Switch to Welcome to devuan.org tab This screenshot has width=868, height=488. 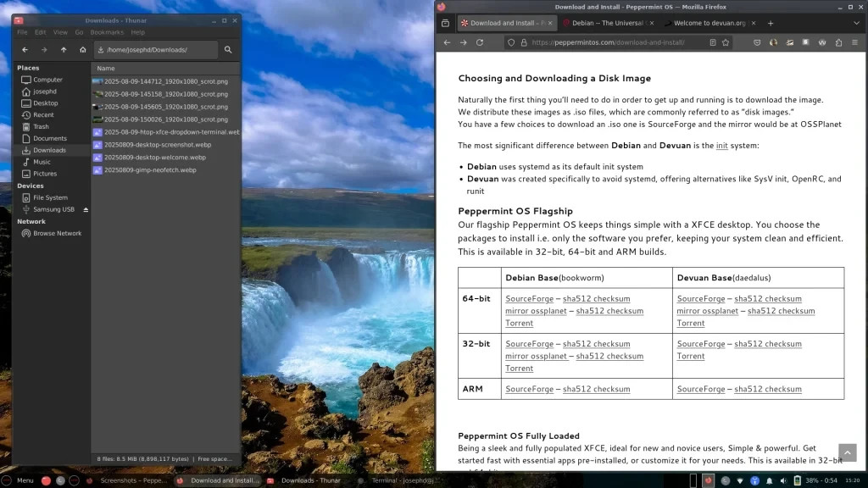[710, 23]
